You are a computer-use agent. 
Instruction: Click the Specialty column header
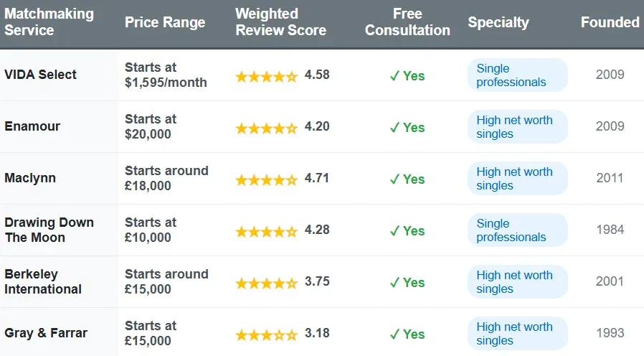[x=498, y=22]
